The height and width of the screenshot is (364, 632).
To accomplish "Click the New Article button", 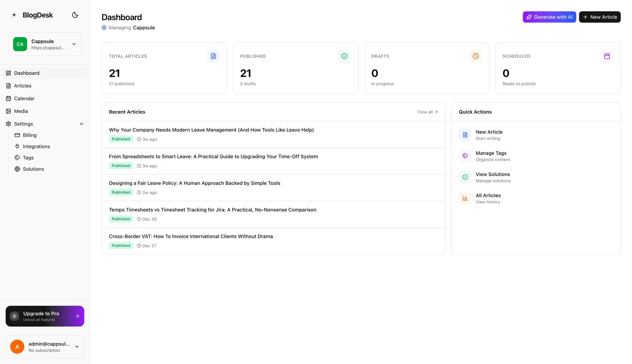I will pyautogui.click(x=600, y=17).
